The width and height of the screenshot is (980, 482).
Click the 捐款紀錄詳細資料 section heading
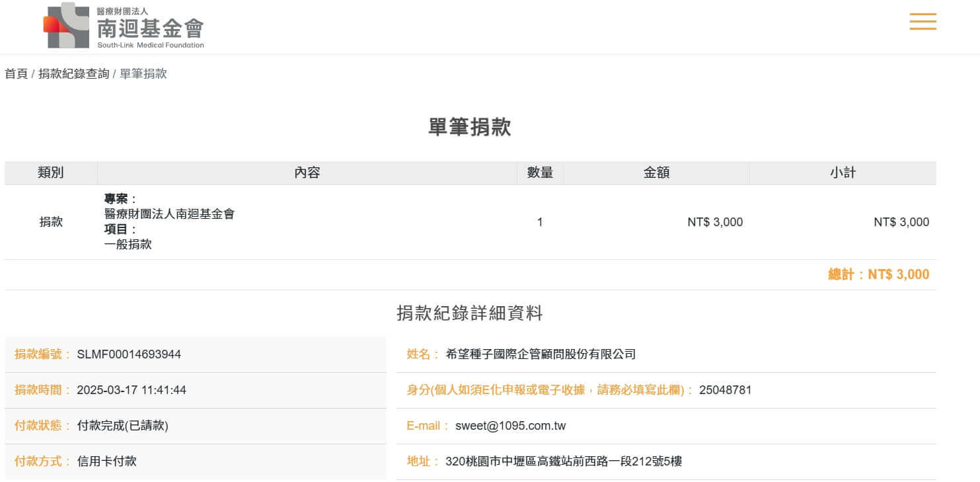tap(470, 313)
